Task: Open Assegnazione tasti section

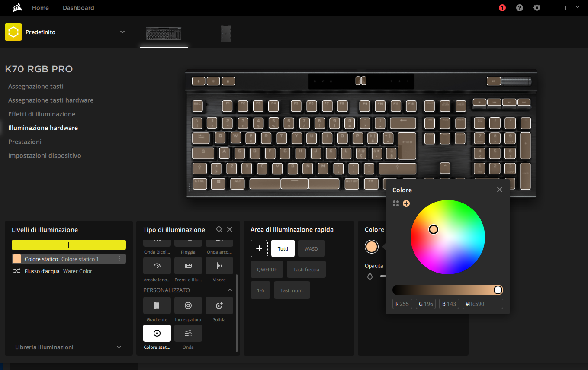Action: click(36, 86)
